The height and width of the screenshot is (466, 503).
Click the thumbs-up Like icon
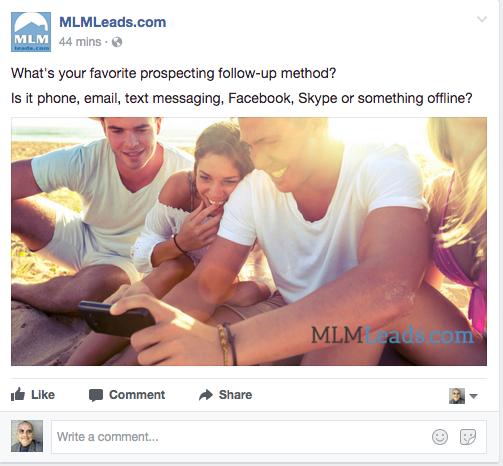point(18,394)
